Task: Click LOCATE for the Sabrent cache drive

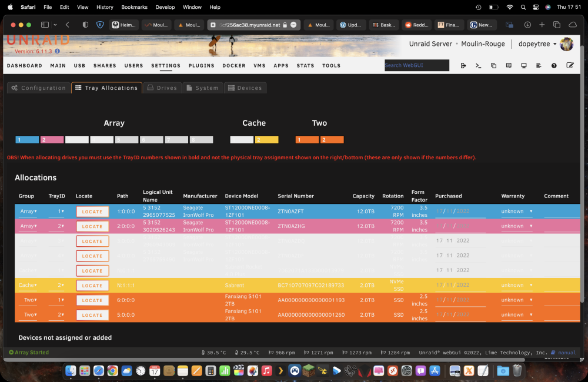Action: (92, 286)
